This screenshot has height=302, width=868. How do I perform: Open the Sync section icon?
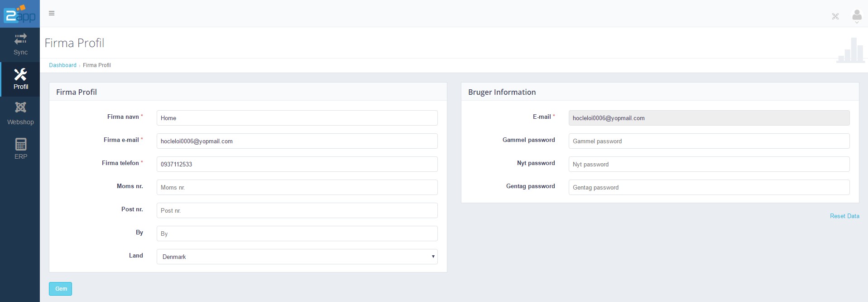(x=20, y=39)
